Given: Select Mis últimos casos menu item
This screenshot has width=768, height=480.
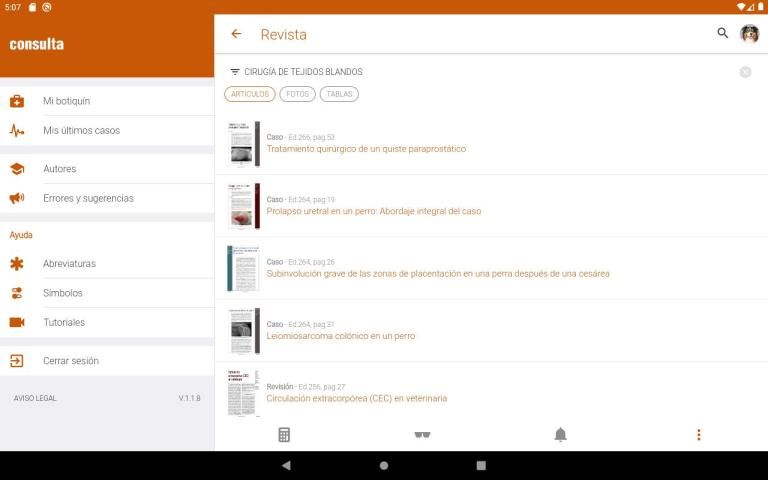Looking at the screenshot, I should point(80,130).
